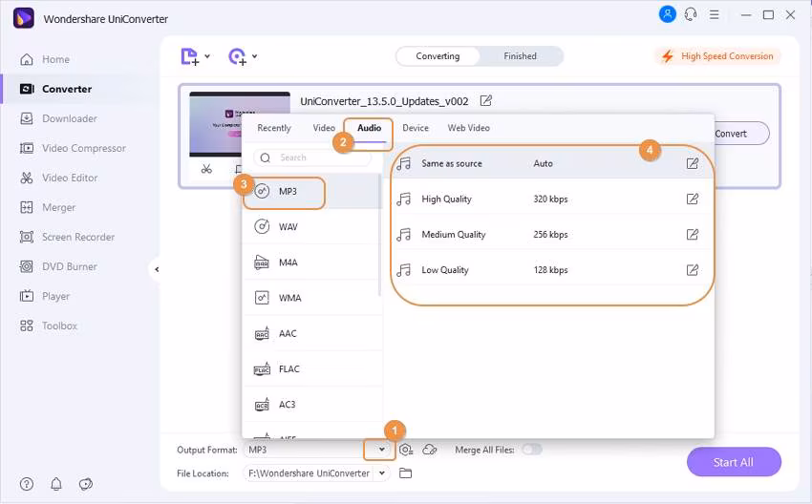The height and width of the screenshot is (504, 812).
Task: Expand the Output Format dropdown
Action: coord(382,450)
